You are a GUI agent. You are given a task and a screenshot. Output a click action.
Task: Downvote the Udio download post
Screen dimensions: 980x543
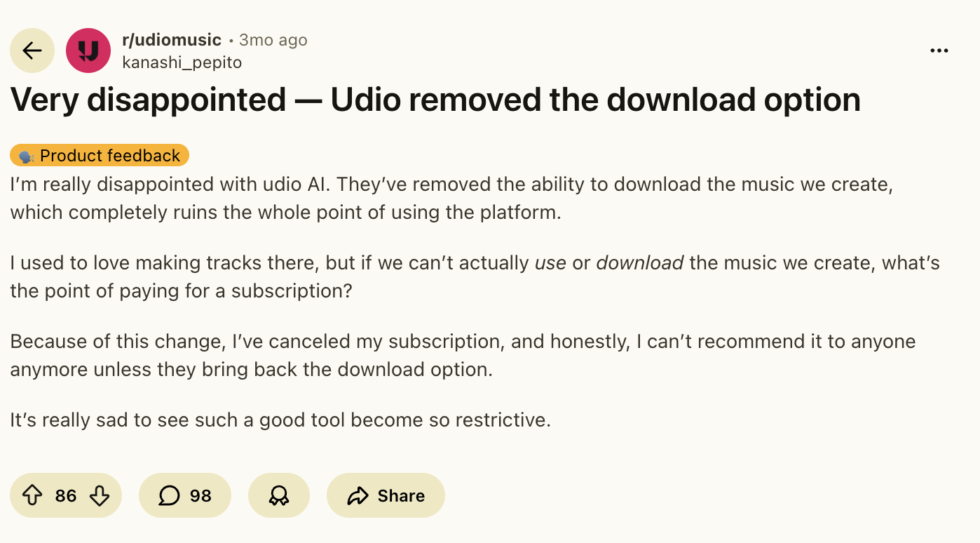(x=100, y=496)
